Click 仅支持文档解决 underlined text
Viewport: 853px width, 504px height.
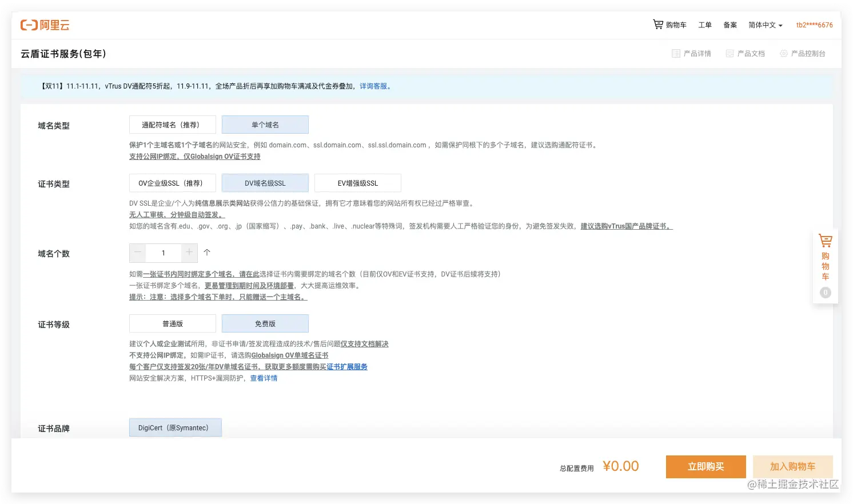(x=365, y=344)
